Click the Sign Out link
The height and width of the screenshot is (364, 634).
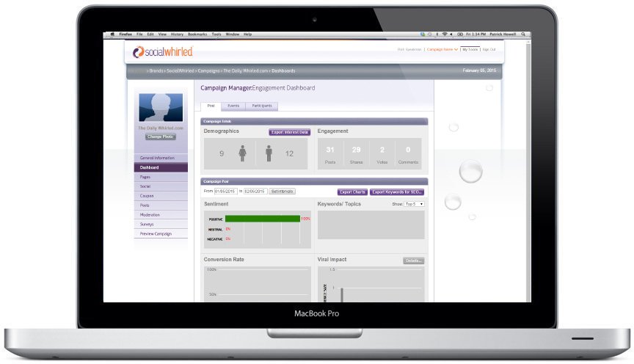489,49
